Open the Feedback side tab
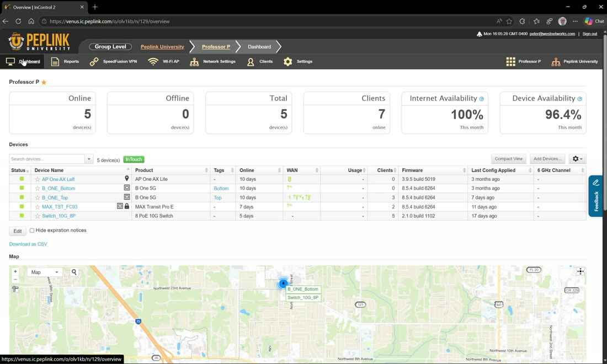607x364 pixels. [x=596, y=196]
